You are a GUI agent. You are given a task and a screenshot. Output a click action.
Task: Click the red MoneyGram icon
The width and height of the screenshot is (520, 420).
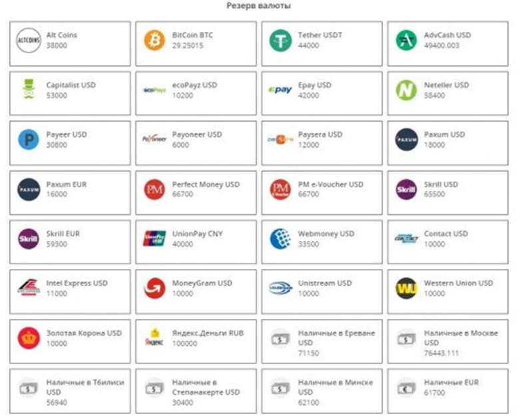[154, 288]
